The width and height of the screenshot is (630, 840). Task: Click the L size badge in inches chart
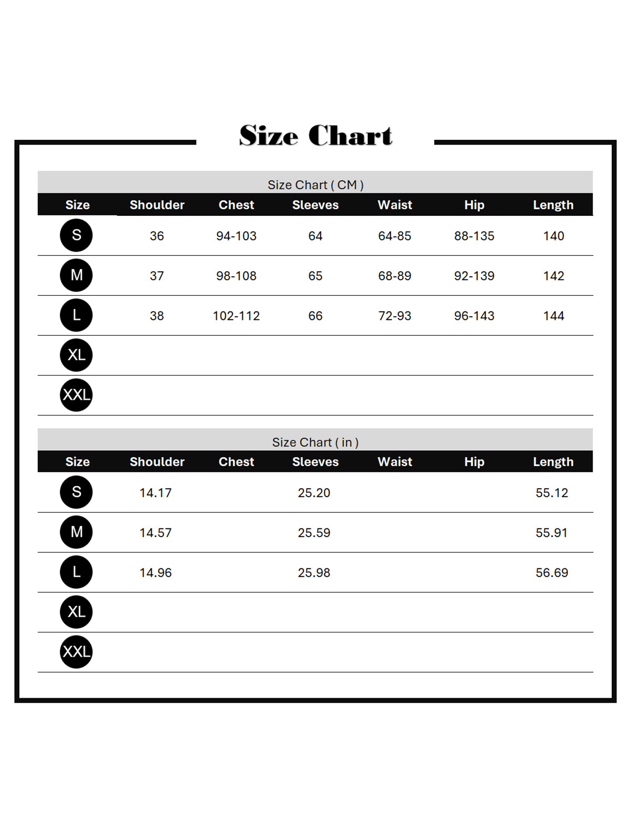click(76, 572)
